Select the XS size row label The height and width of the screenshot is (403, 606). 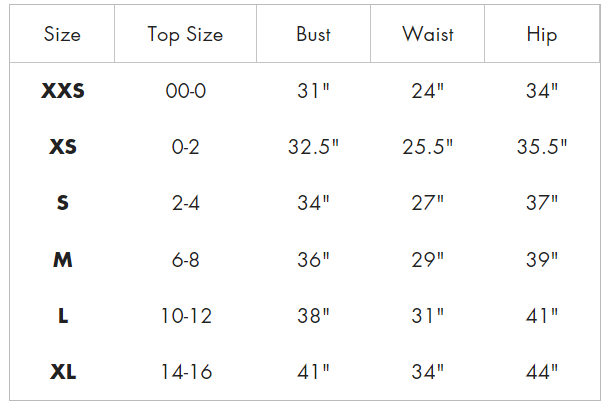pyautogui.click(x=63, y=147)
